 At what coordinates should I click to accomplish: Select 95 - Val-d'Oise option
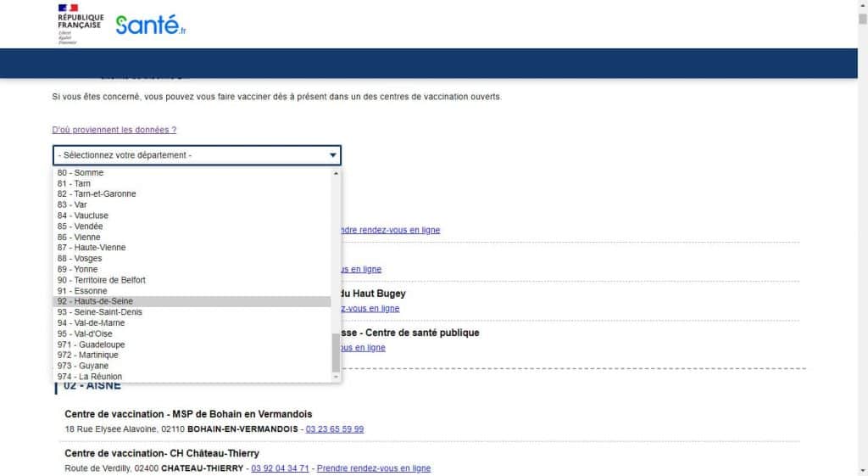(x=192, y=334)
